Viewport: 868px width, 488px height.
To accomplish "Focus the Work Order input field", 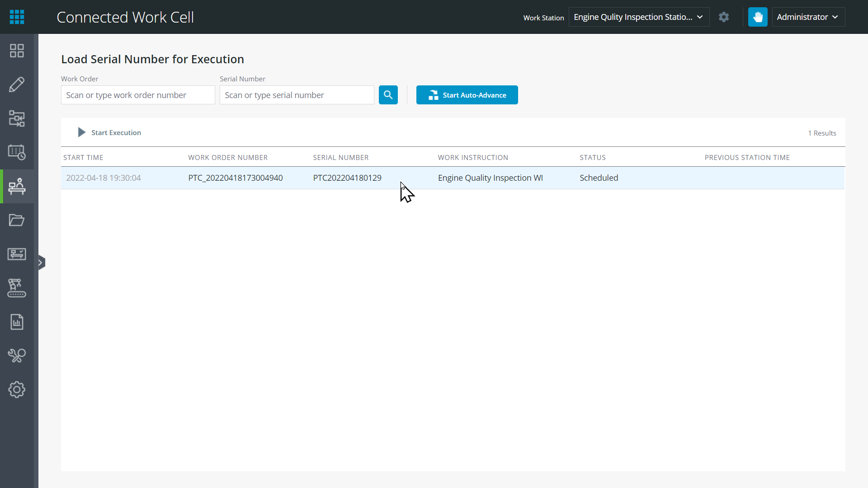I will coord(138,95).
